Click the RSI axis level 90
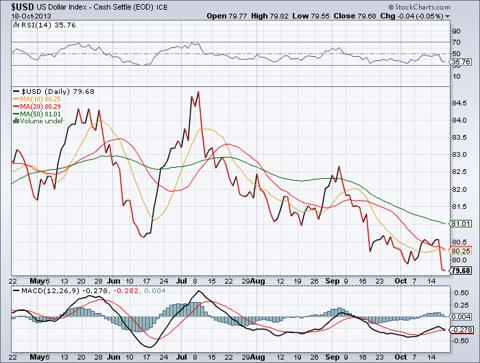The height and width of the screenshot is (363, 480). tap(457, 31)
